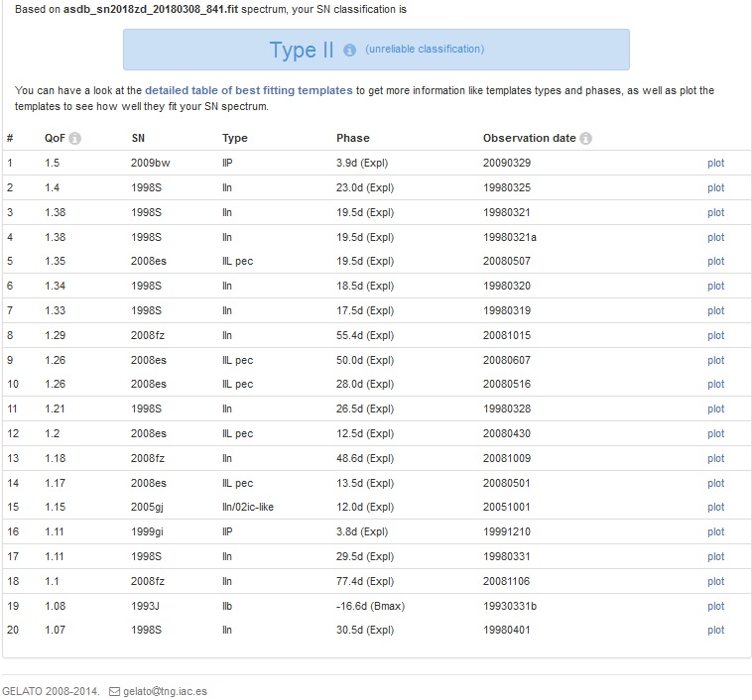Click the Phase column header
752x700 pixels.
(x=352, y=138)
